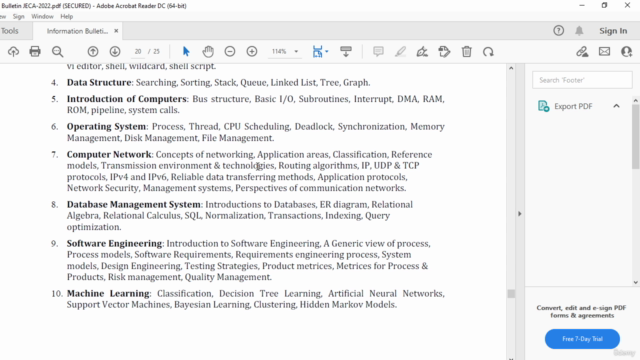Click the share with others icon

(x=627, y=51)
